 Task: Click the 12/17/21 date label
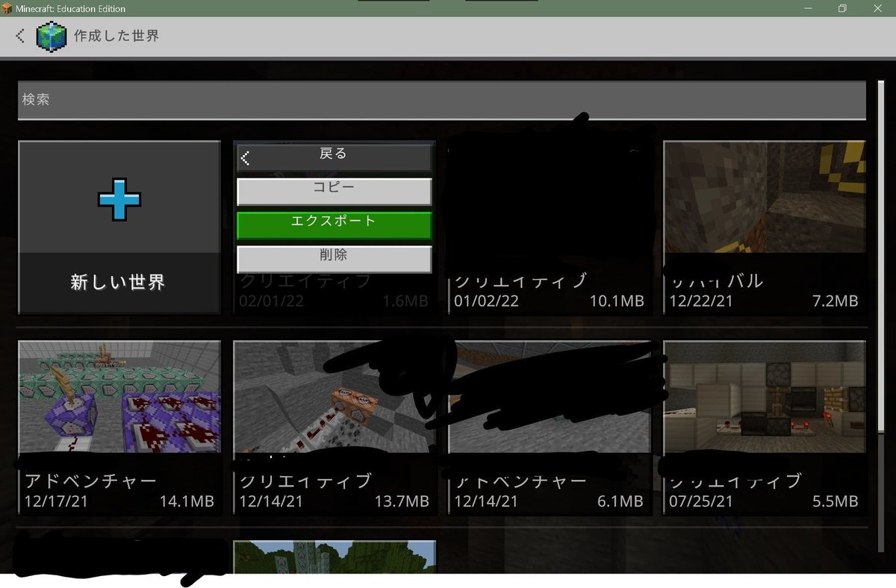coord(56,502)
